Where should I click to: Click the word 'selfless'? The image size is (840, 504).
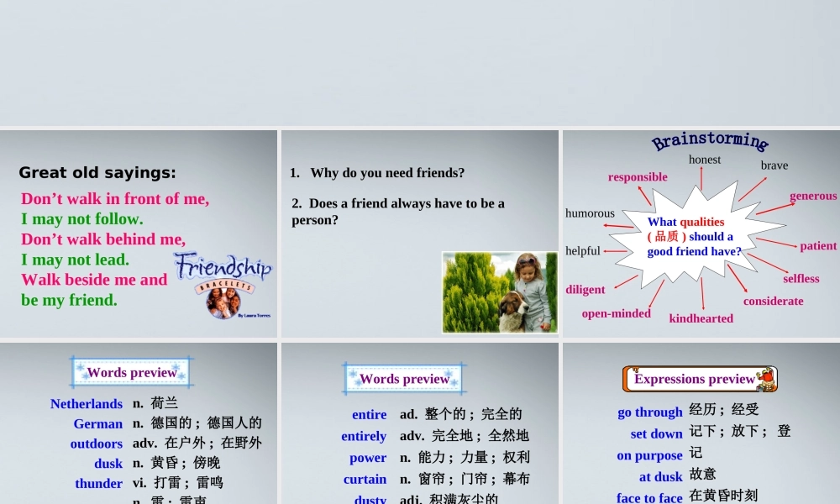point(801,279)
